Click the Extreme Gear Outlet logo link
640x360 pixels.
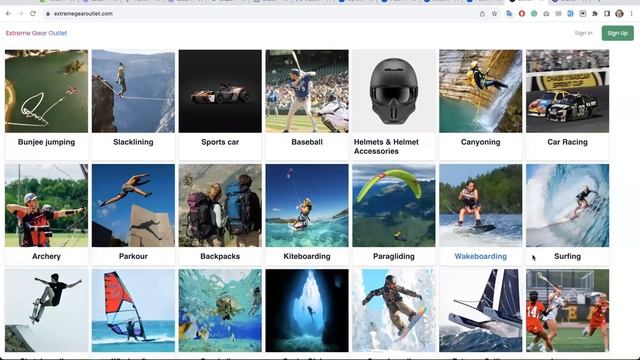[x=36, y=33]
